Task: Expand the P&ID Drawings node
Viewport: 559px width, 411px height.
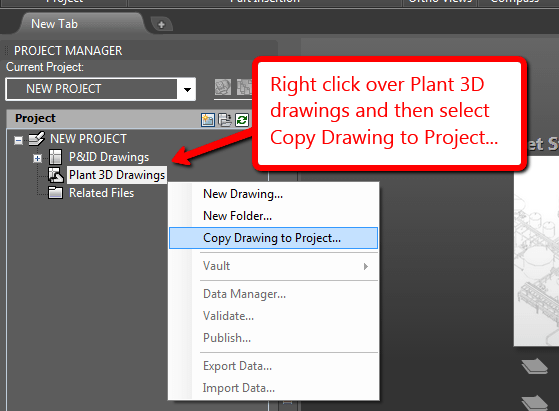Action: [x=37, y=158]
